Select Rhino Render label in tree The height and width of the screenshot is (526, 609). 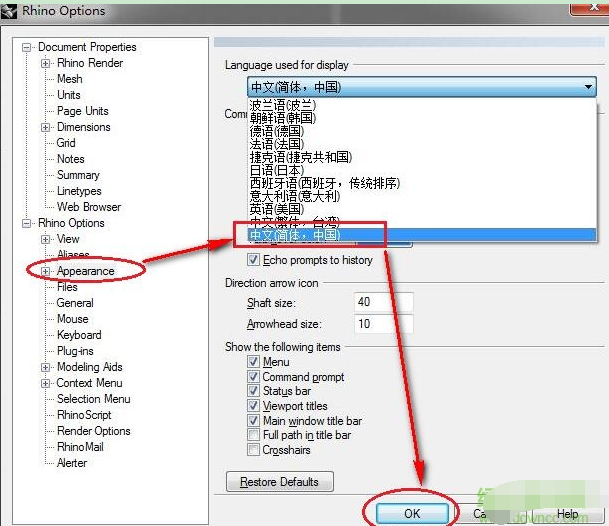pyautogui.click(x=90, y=63)
